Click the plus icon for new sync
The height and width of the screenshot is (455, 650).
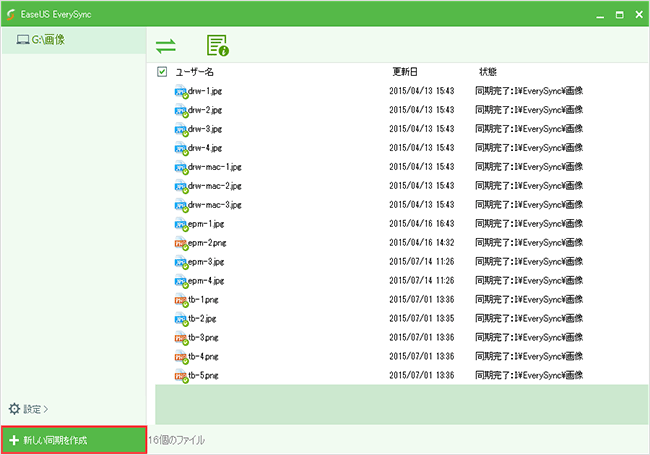click(14, 440)
